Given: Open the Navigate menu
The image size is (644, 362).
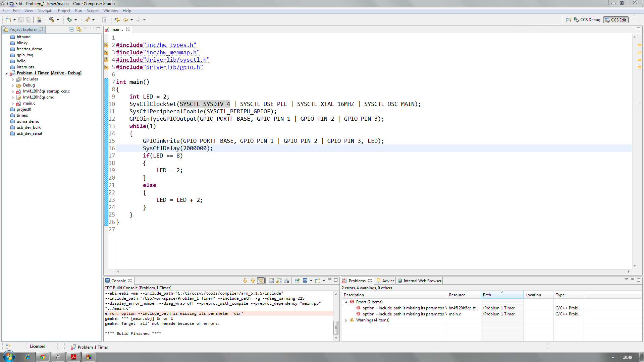Looking at the screenshot, I should tap(45, 11).
